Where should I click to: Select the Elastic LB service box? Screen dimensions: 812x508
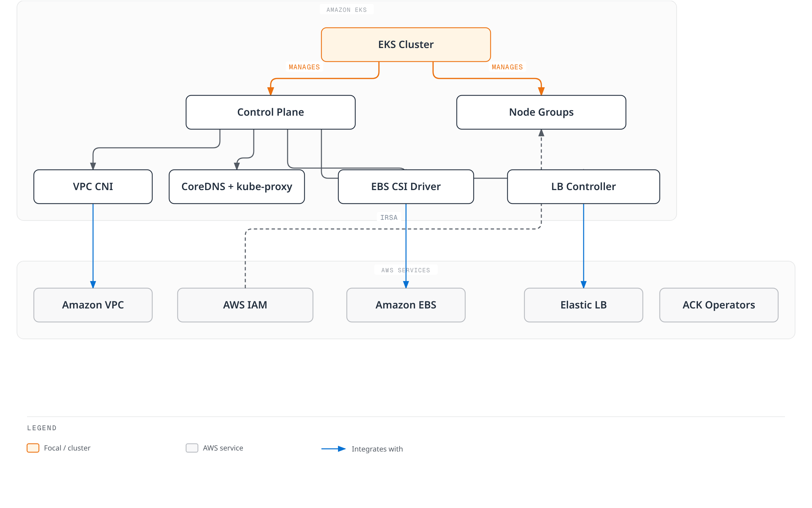click(x=583, y=305)
